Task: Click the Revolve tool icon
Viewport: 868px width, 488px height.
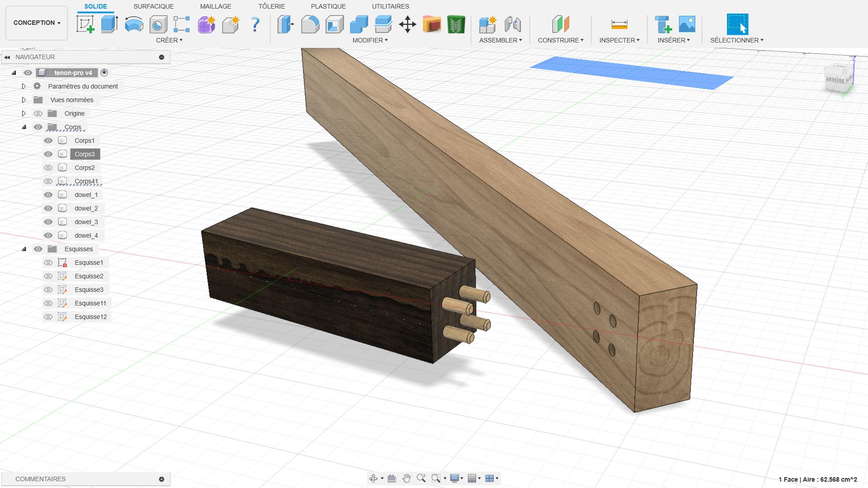Action: tap(134, 24)
